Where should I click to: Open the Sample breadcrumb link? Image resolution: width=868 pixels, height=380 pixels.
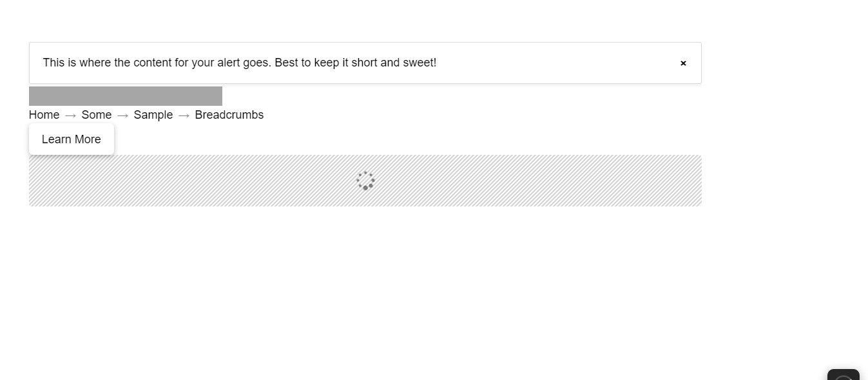click(x=153, y=115)
